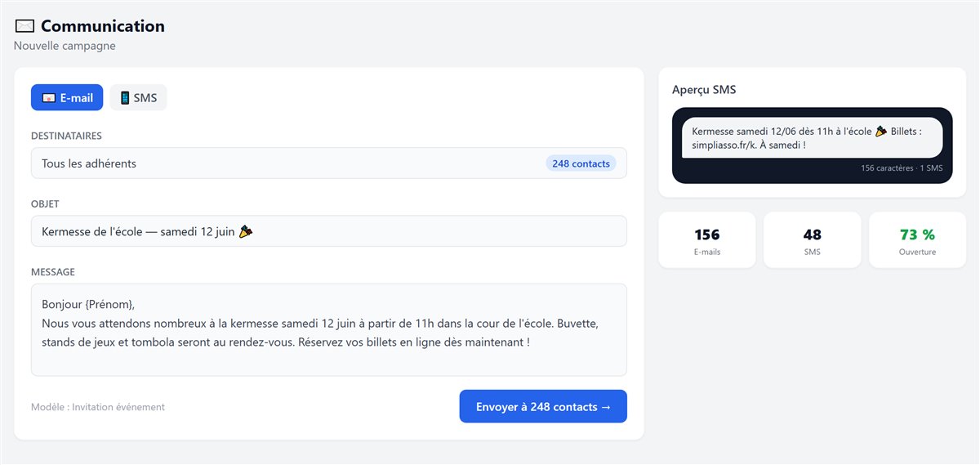
Task: Select the SMS preview message bubble
Action: [x=813, y=137]
